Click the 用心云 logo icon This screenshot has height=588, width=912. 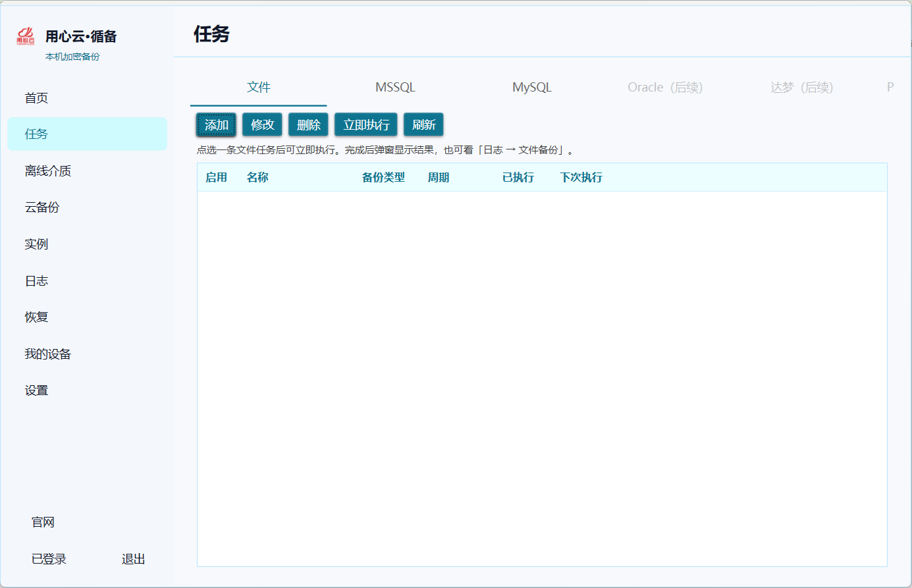click(x=26, y=36)
